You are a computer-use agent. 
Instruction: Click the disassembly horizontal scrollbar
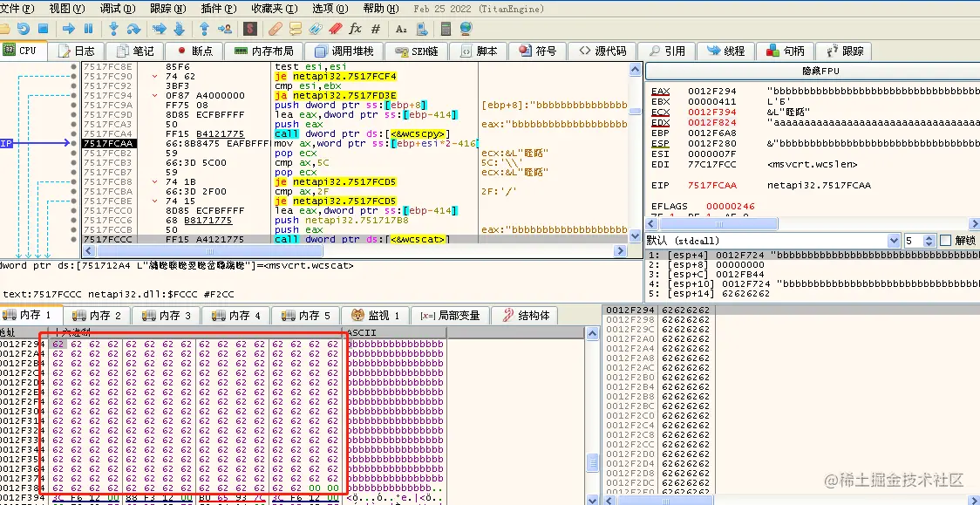pyautogui.click(x=353, y=251)
